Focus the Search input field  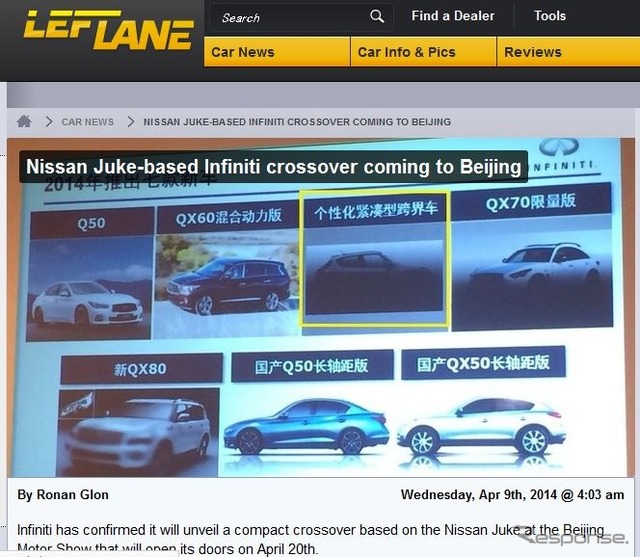[x=301, y=18]
